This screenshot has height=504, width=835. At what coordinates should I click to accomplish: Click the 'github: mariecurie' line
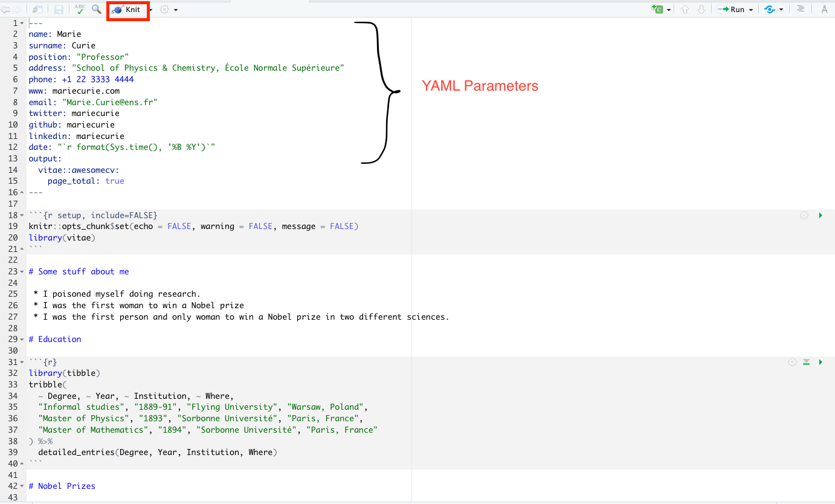click(x=71, y=124)
